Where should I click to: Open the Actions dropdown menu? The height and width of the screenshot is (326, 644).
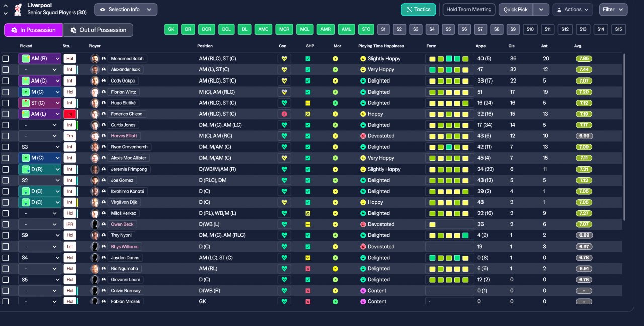573,9
